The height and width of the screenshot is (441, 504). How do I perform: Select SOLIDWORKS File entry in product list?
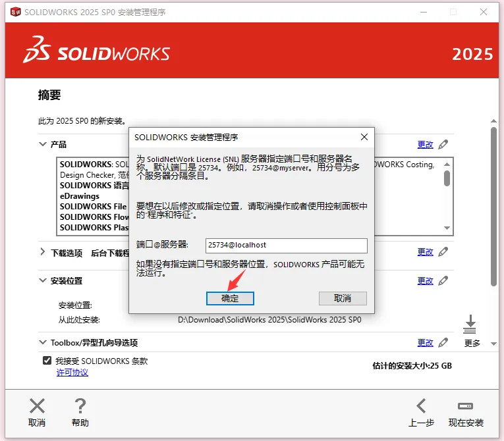pos(93,206)
